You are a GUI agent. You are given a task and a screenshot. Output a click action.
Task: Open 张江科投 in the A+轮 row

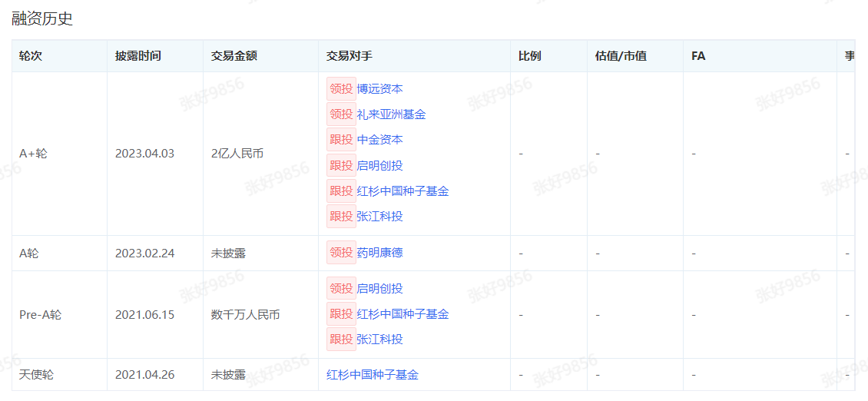tap(379, 217)
